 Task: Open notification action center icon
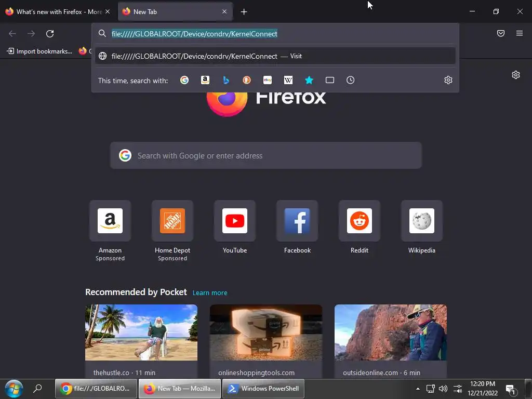(x=511, y=390)
